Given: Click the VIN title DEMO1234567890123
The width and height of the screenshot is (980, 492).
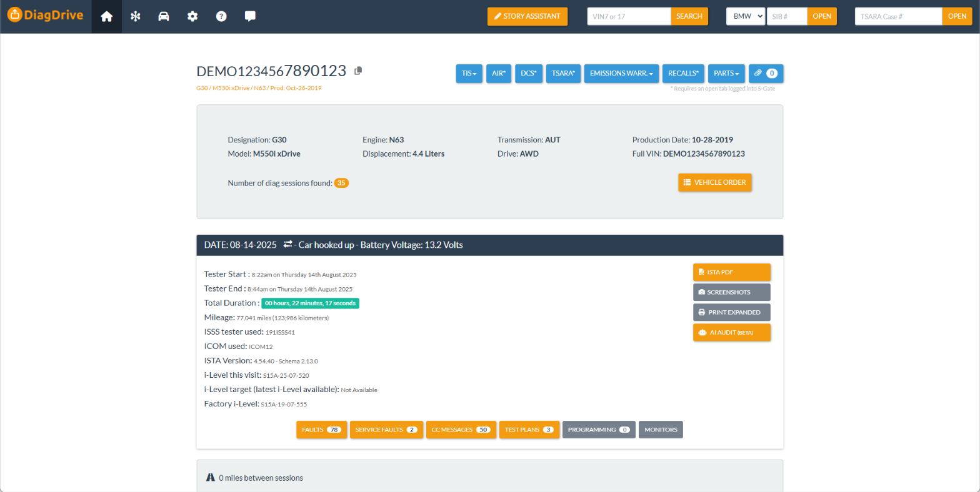Looking at the screenshot, I should click(271, 71).
